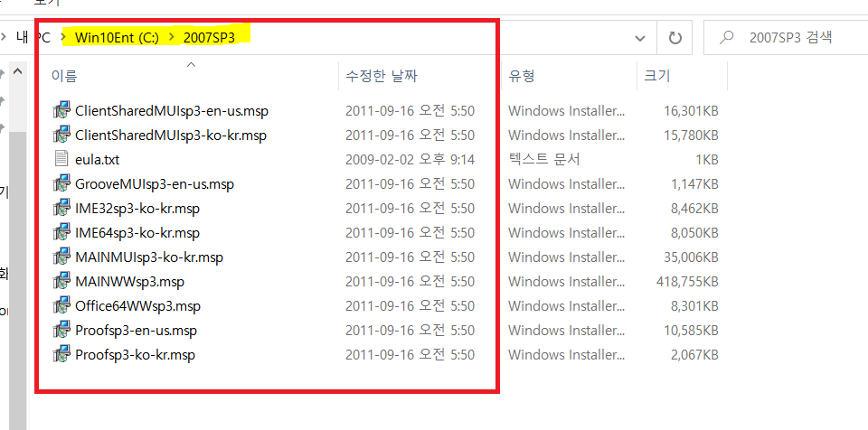Viewport: 868px width, 430px height.
Task: Click the MAINWWsp3.msp installer icon
Action: (x=61, y=281)
